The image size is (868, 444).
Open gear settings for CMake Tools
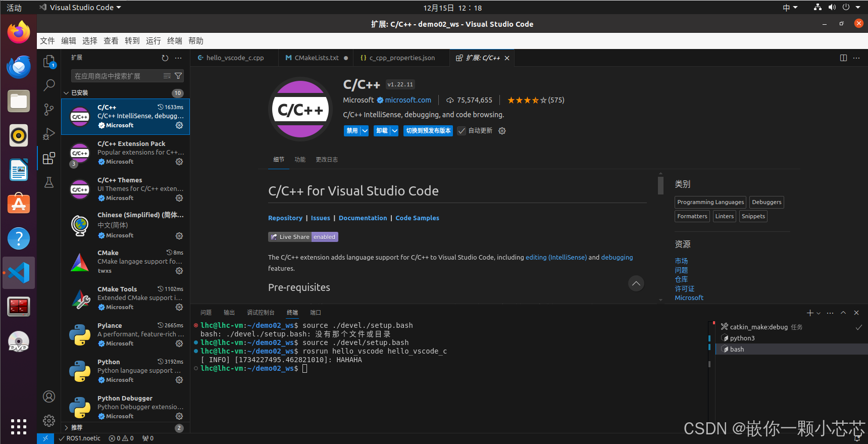[x=179, y=307]
